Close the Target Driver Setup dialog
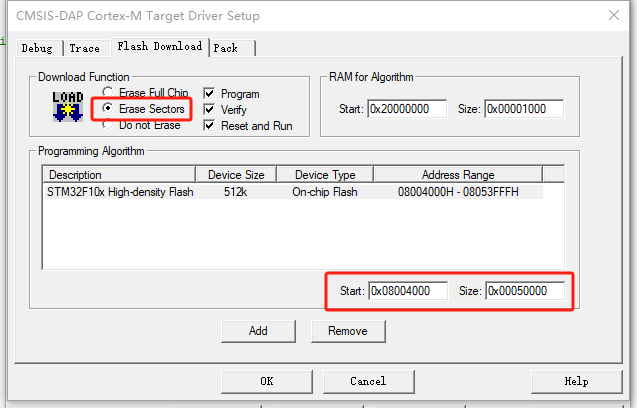637x408 pixels. pyautogui.click(x=612, y=16)
